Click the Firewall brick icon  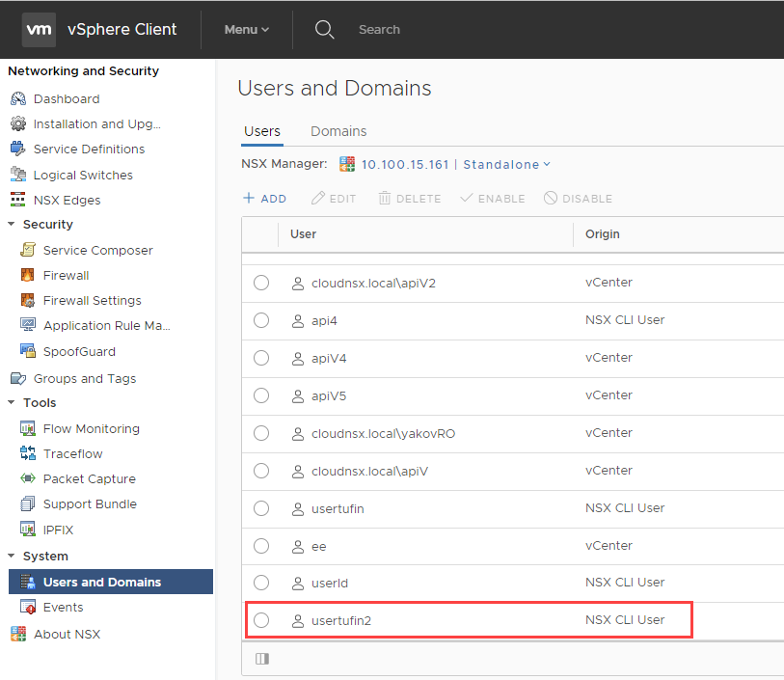pyautogui.click(x=28, y=275)
